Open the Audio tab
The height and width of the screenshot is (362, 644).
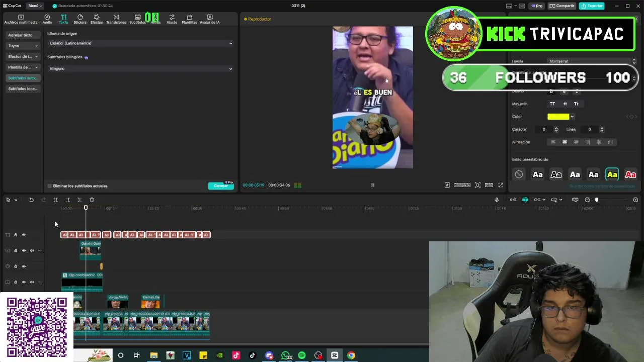tap(47, 20)
